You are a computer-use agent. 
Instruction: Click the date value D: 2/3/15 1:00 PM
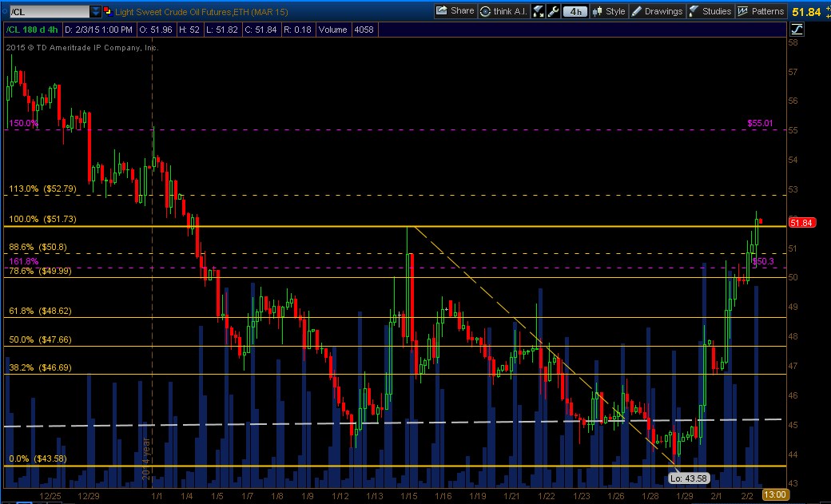pos(98,30)
